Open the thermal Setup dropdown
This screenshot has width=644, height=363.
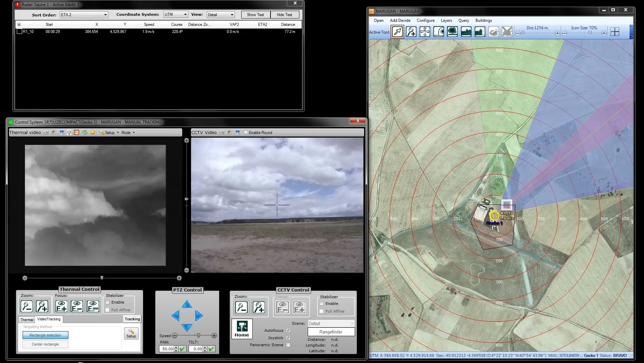click(109, 133)
